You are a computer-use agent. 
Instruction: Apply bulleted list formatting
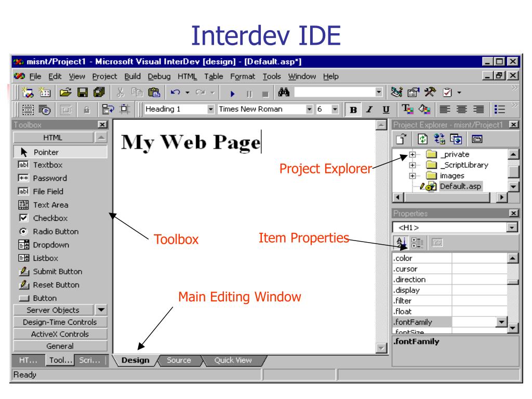pos(499,109)
